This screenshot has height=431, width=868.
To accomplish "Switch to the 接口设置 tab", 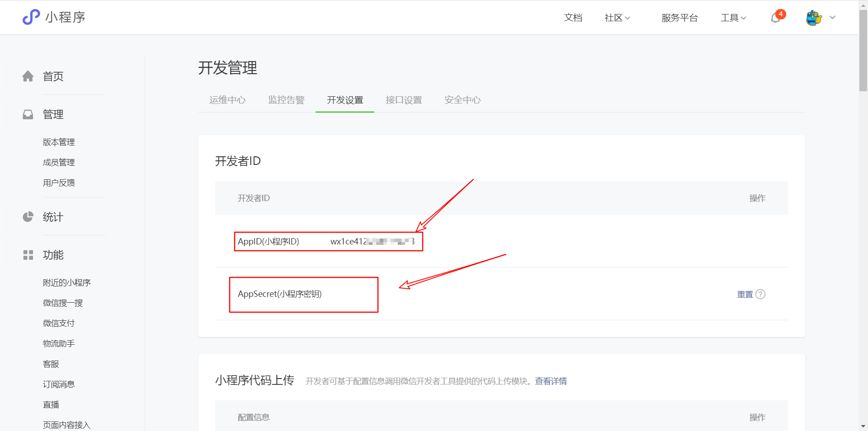I will pyautogui.click(x=404, y=100).
